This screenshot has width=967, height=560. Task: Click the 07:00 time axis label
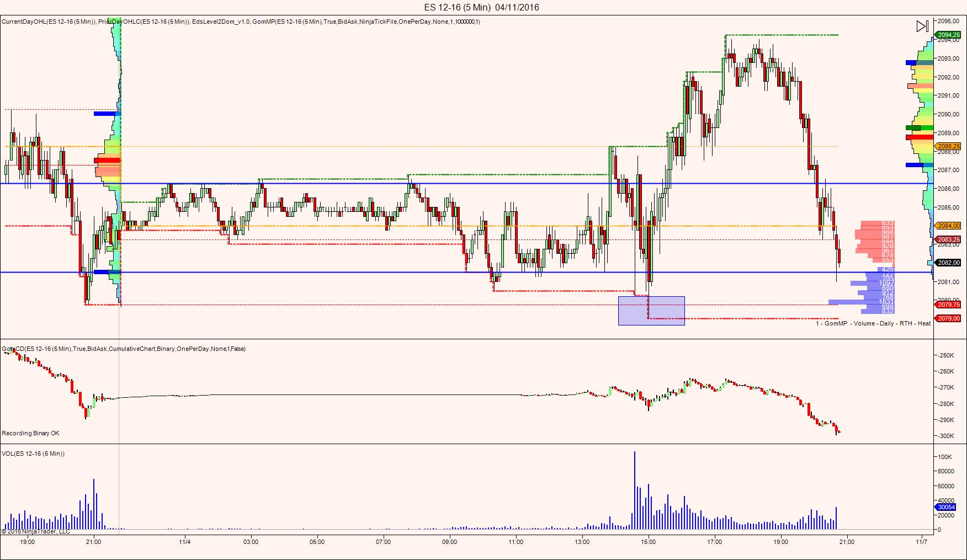click(384, 542)
